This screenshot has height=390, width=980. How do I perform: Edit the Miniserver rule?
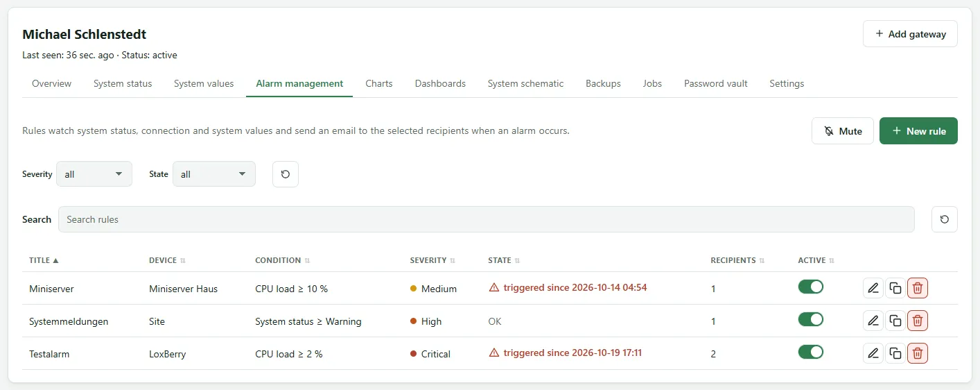point(873,288)
